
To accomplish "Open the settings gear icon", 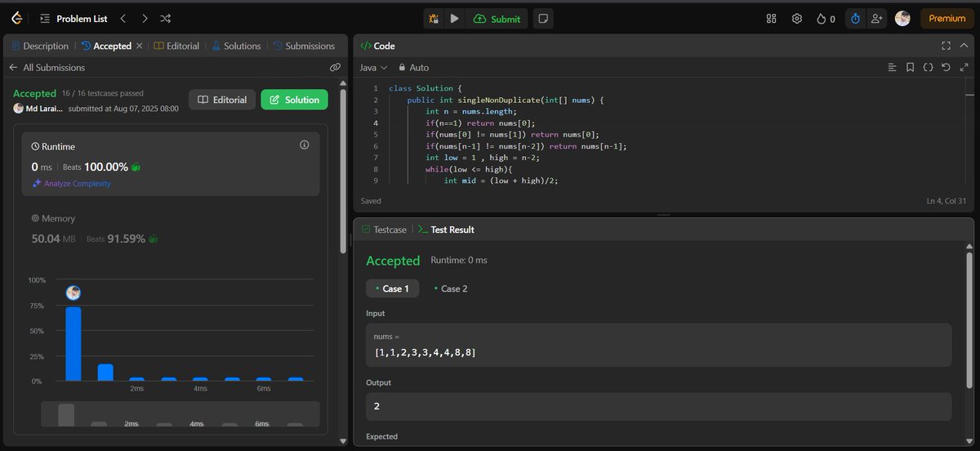I will pos(797,18).
